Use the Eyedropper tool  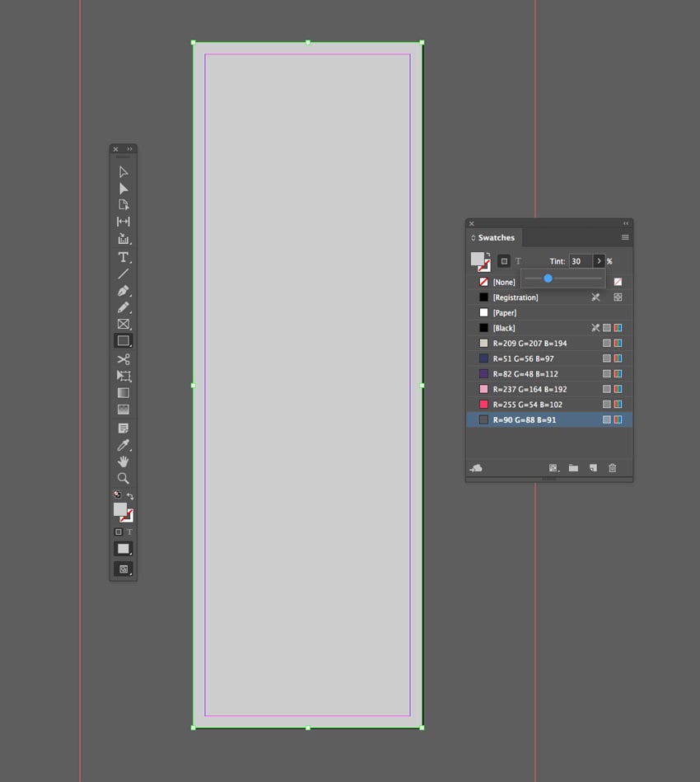click(x=123, y=445)
